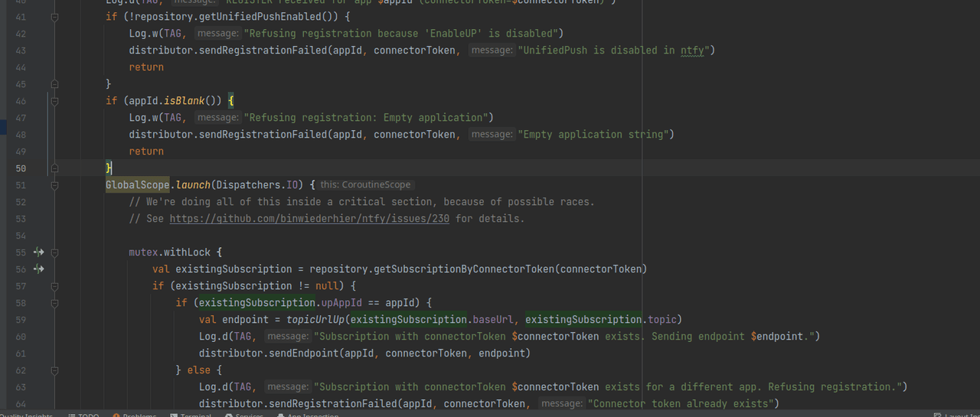Open the Services tool window tab
This screenshot has height=417, width=980.
click(x=244, y=414)
